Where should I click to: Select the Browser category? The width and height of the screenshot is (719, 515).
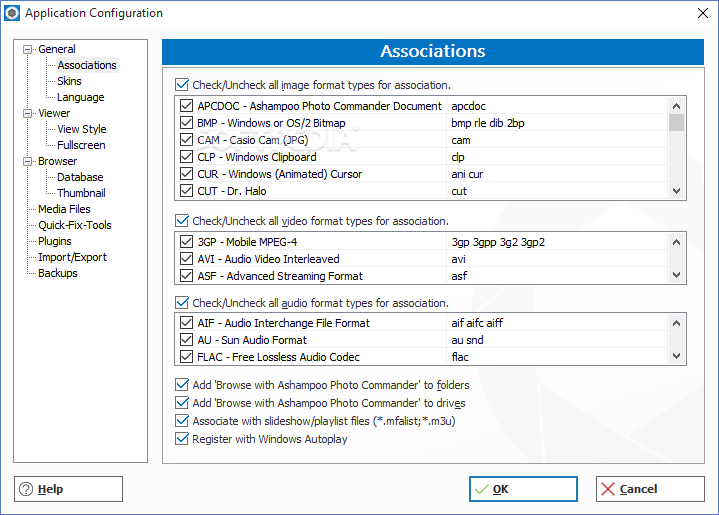57,161
